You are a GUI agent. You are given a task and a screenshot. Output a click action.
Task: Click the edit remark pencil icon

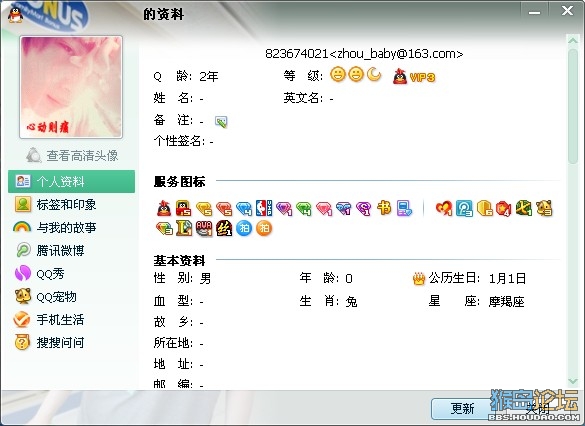(x=221, y=121)
